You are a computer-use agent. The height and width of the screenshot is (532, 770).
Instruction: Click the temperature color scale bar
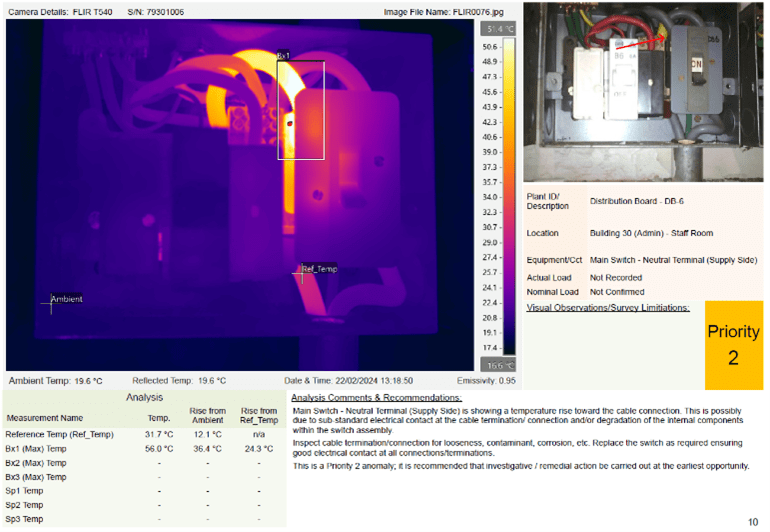pos(509,196)
